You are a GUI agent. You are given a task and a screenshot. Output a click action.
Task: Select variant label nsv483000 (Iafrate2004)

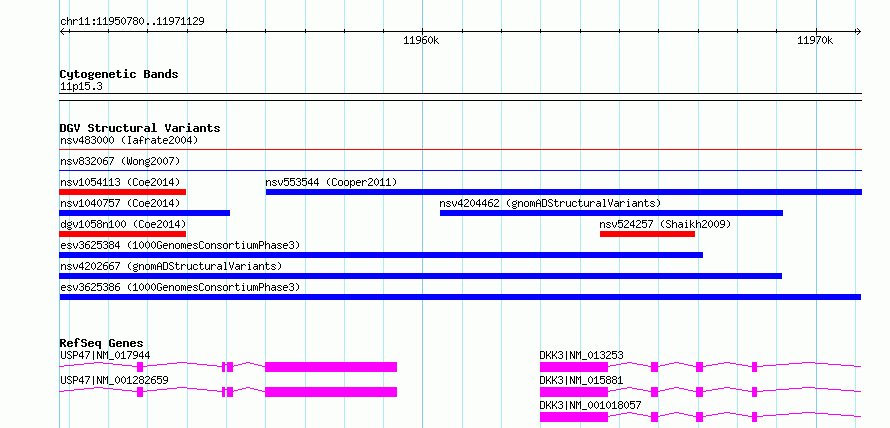129,140
